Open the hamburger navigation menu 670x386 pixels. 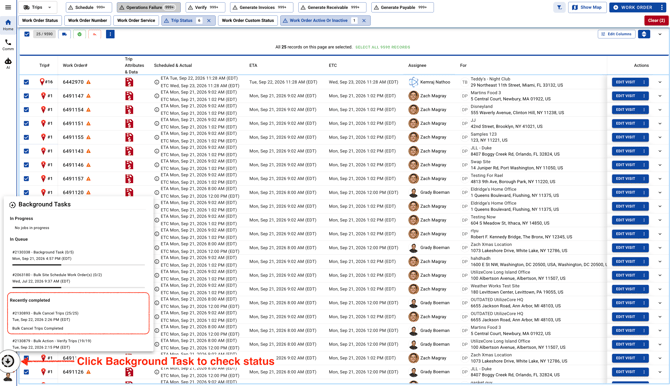(x=8, y=7)
